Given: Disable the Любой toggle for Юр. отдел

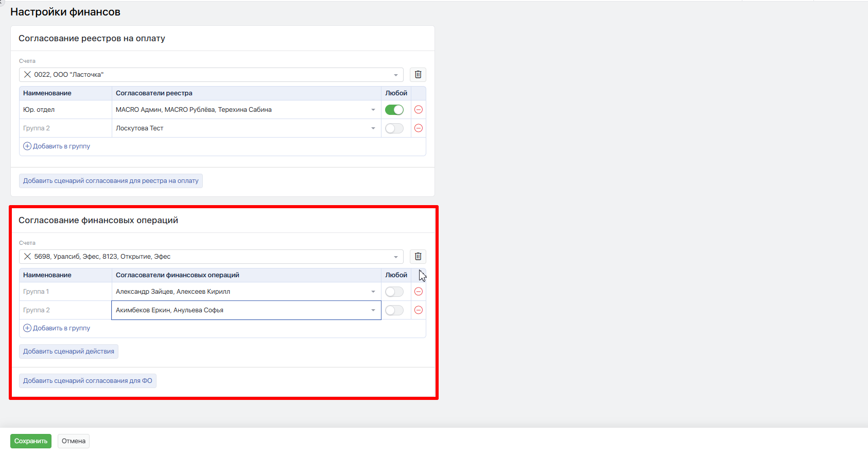Looking at the screenshot, I should (x=394, y=110).
